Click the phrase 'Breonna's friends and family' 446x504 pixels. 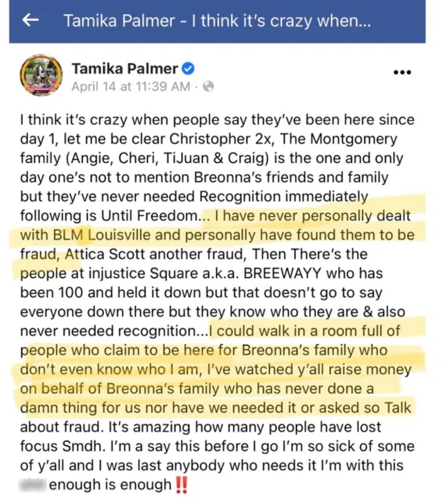pos(291,177)
